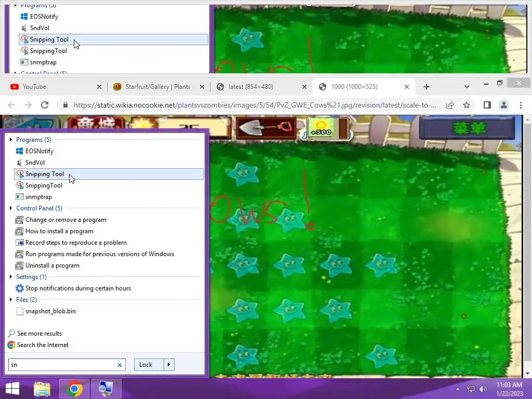
Task: Reload the page
Action: coord(45,105)
